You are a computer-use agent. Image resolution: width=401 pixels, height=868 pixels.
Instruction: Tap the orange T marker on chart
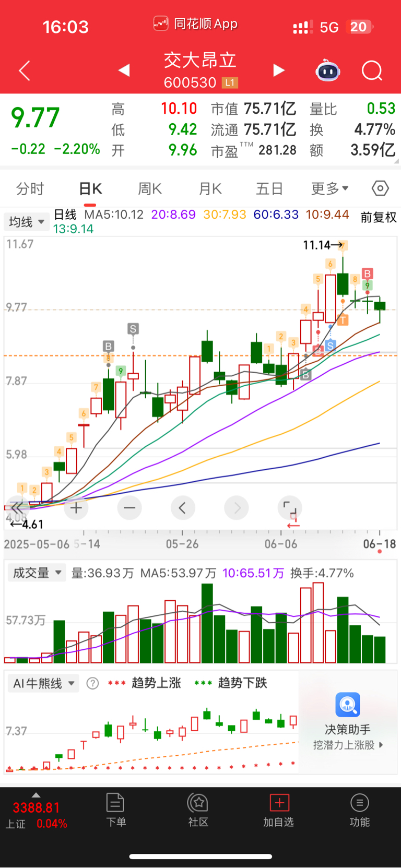[343, 320]
